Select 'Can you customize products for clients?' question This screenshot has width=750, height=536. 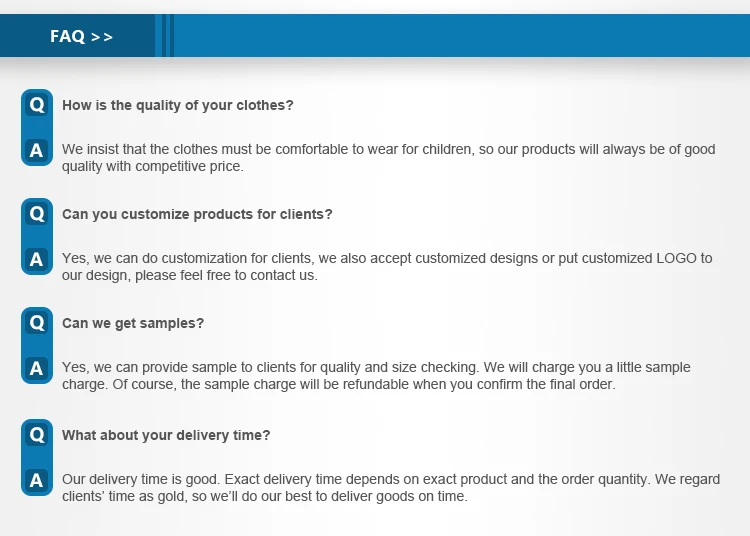pos(197,214)
